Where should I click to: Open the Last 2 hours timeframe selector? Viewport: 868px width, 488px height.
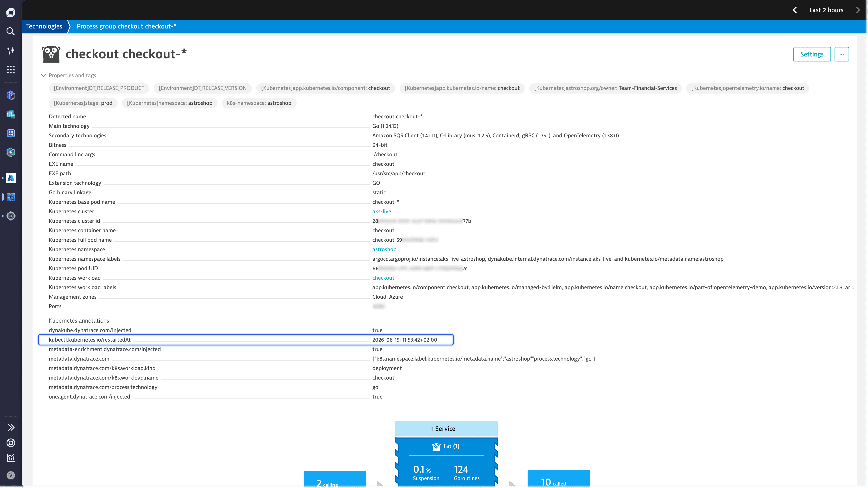[826, 10]
